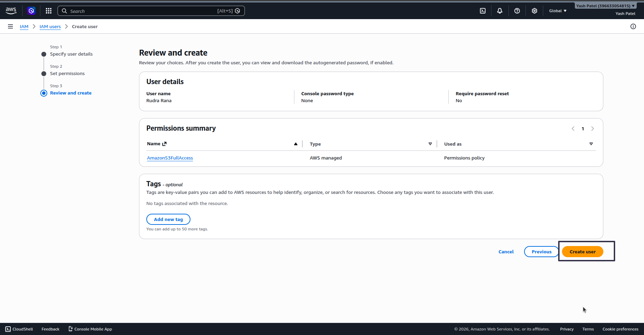Click the Require password reset value No

coord(459,100)
